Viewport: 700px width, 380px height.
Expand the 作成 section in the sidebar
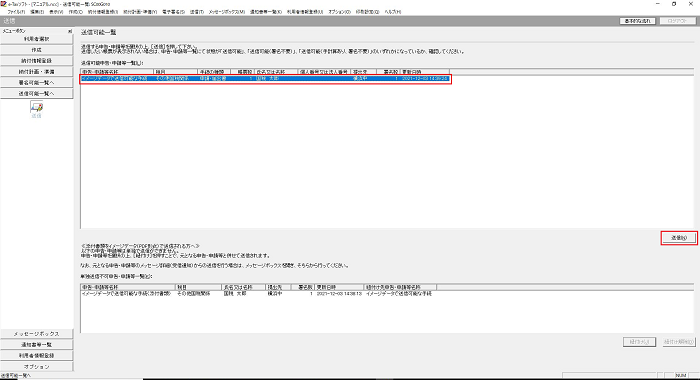click(x=37, y=50)
